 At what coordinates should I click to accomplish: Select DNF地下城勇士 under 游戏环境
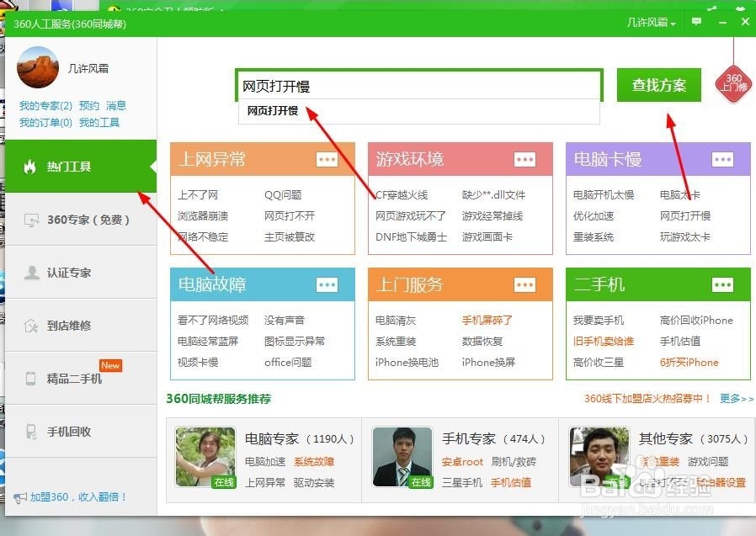[412, 237]
